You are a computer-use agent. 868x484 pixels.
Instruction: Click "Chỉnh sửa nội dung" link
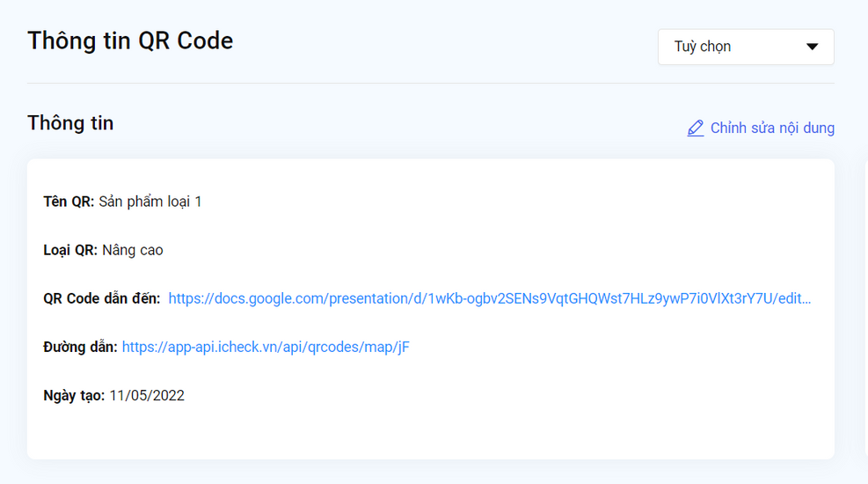(772, 128)
